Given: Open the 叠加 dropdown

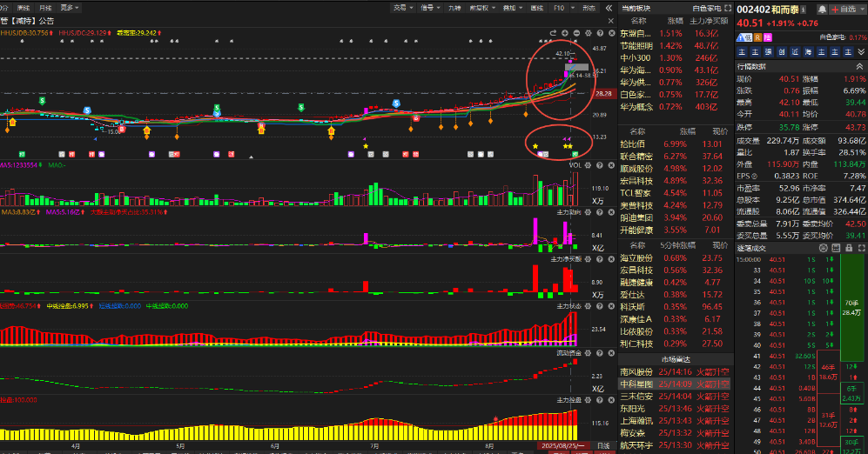Looking at the screenshot, I should (513, 8).
